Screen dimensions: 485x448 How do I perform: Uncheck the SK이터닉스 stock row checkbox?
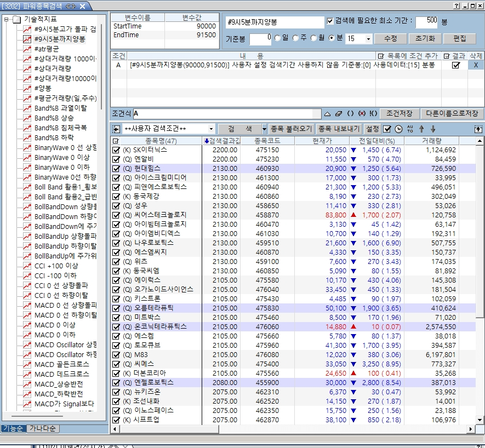coord(116,150)
